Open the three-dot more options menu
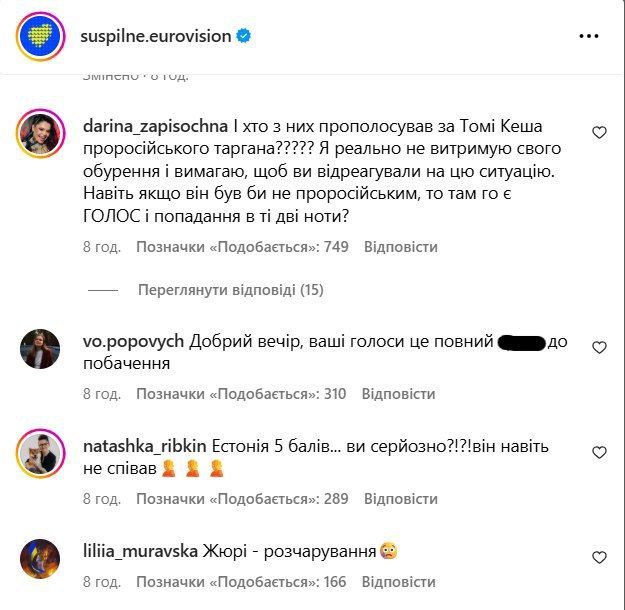Image resolution: width=625 pixels, height=610 pixels. point(589,37)
